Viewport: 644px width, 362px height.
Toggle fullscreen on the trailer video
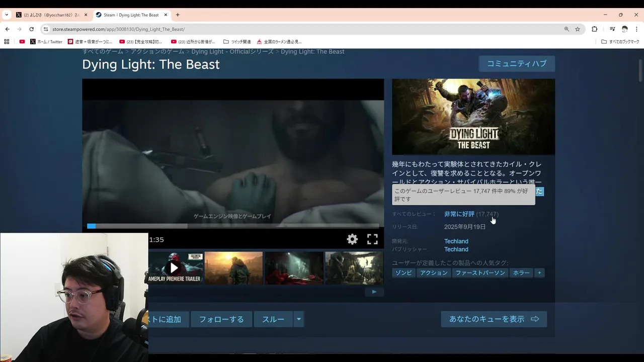pos(372,239)
